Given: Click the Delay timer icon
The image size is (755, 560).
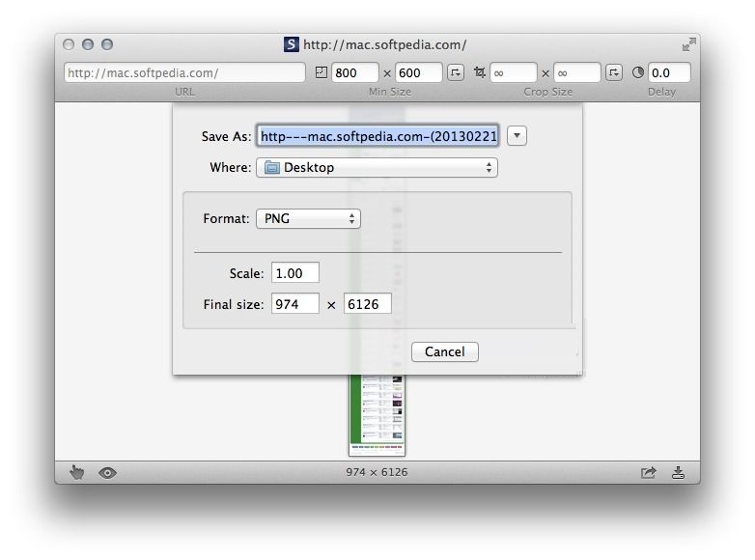Looking at the screenshot, I should 637,72.
